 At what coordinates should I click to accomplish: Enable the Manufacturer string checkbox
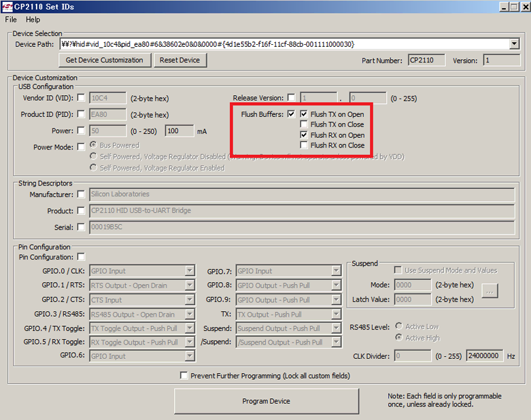point(81,194)
